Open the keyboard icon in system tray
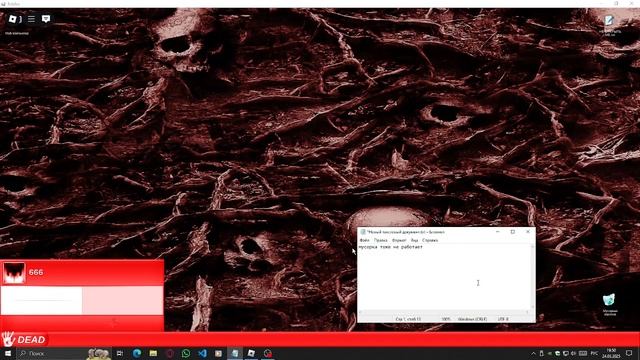The height and width of the screenshot is (360, 640). pyautogui.click(x=583, y=353)
